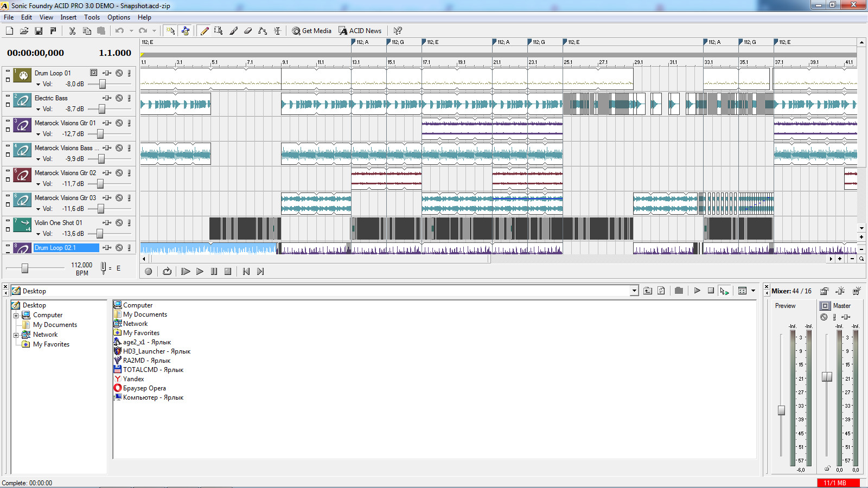The height and width of the screenshot is (488, 868).
Task: Click the Save project icon
Action: point(39,31)
